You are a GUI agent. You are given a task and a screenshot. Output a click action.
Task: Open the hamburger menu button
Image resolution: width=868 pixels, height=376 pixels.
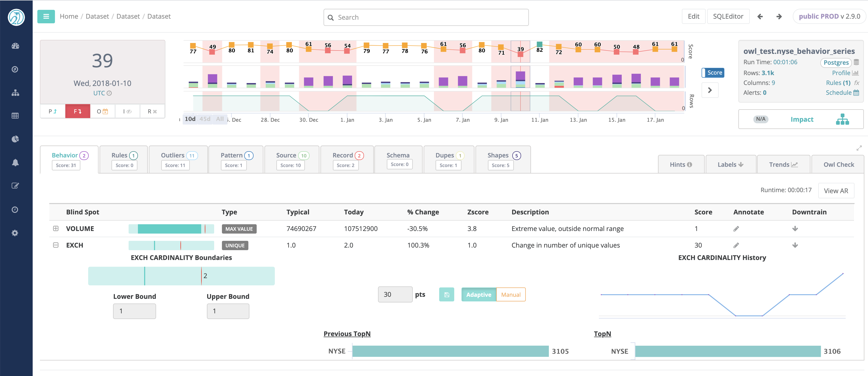pos(46,17)
